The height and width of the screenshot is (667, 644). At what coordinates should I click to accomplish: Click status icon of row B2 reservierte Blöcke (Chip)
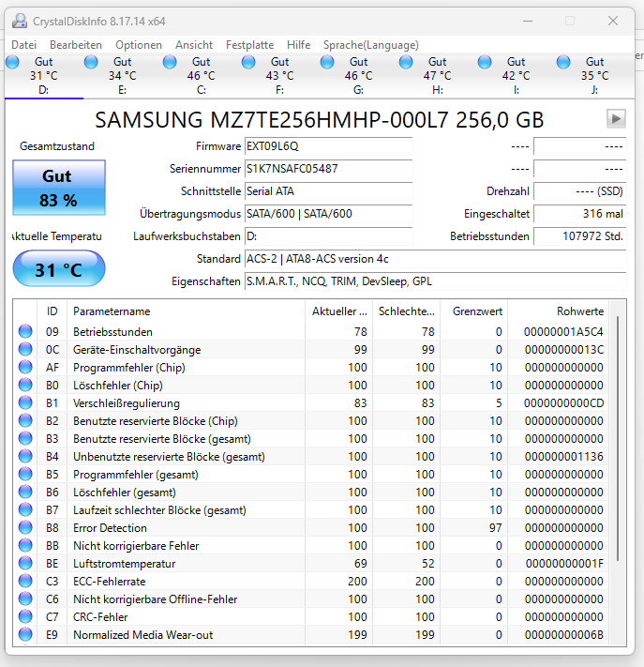[x=25, y=420]
